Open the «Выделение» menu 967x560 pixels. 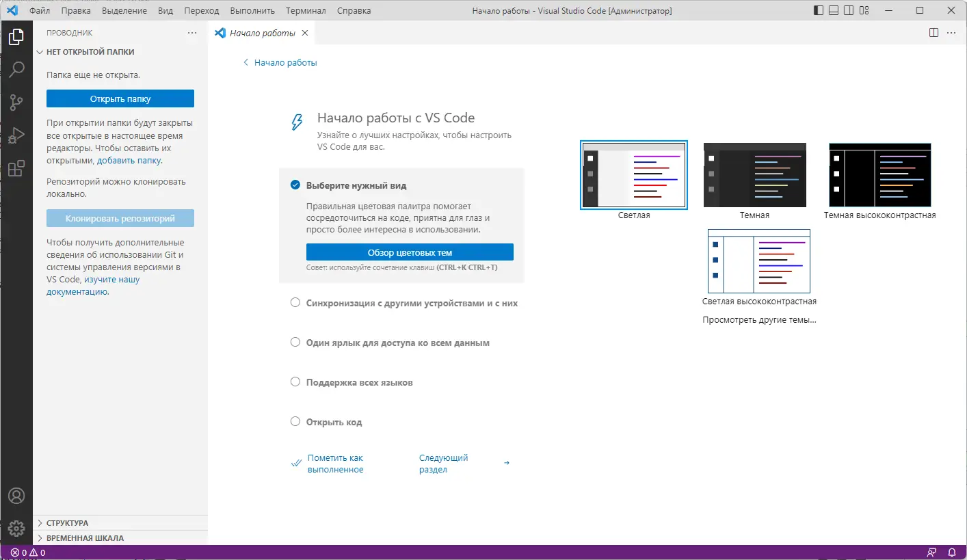pyautogui.click(x=124, y=11)
